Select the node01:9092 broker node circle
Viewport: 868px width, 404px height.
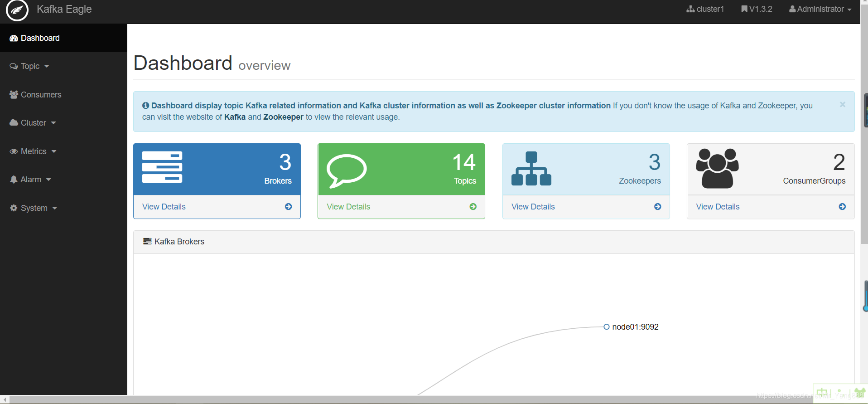607,327
